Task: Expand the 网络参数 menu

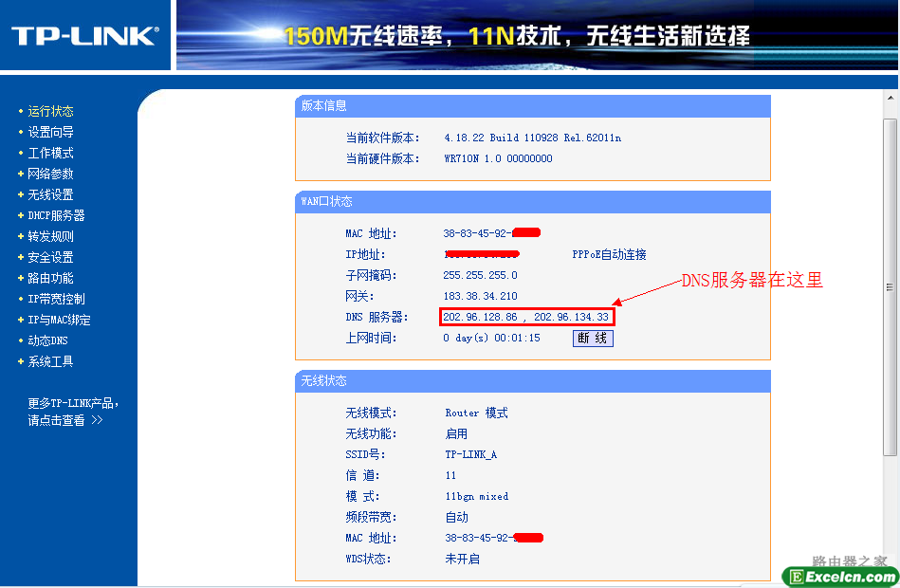Action: tap(50, 174)
